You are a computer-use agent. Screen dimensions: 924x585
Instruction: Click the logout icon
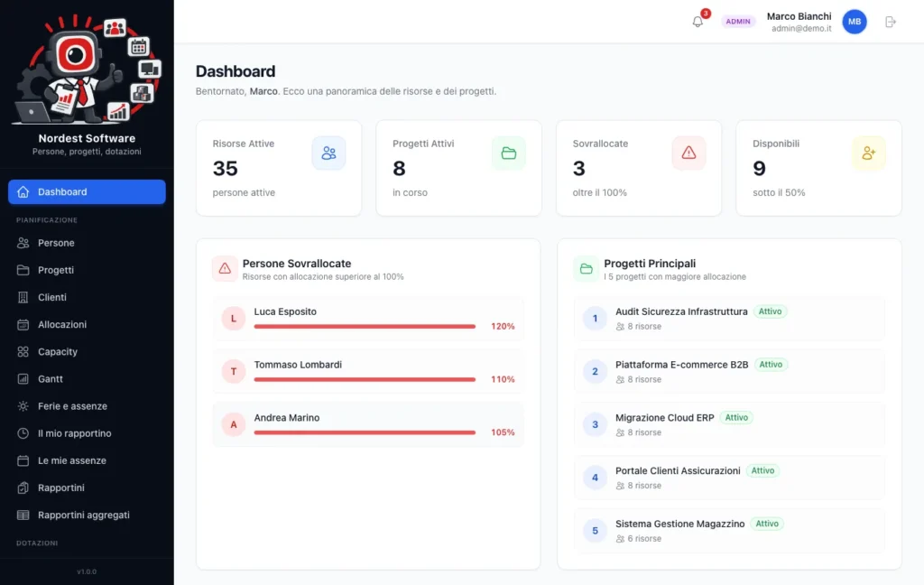[x=891, y=22]
